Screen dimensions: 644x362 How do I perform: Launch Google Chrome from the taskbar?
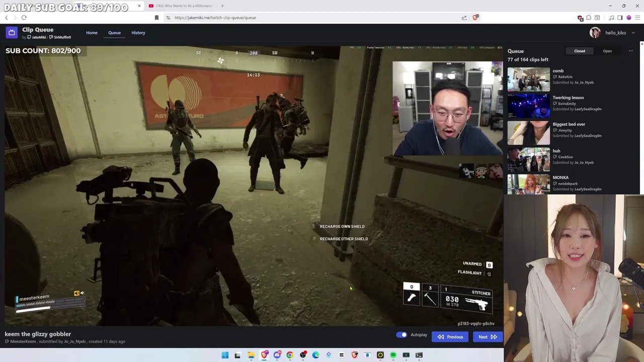click(290, 355)
